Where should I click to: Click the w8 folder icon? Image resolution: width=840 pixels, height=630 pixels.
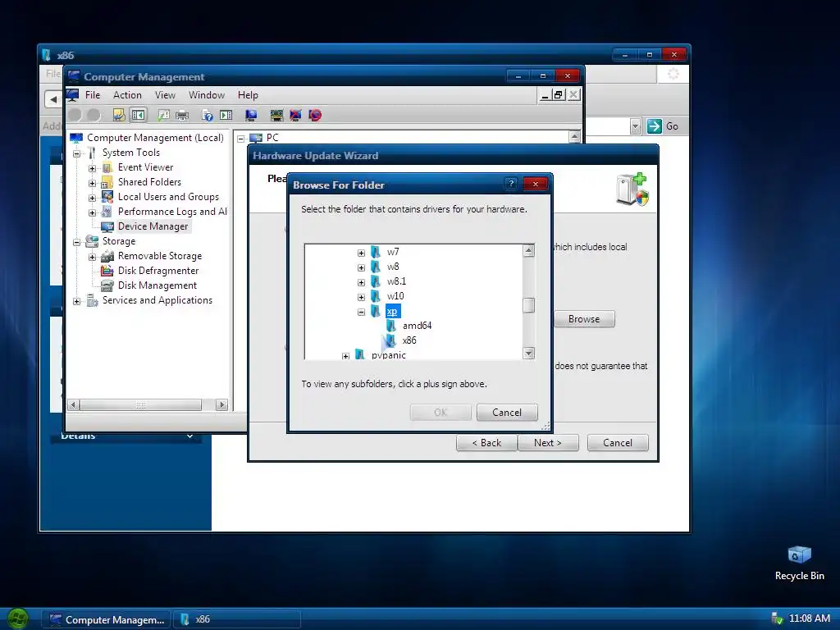[x=376, y=267]
